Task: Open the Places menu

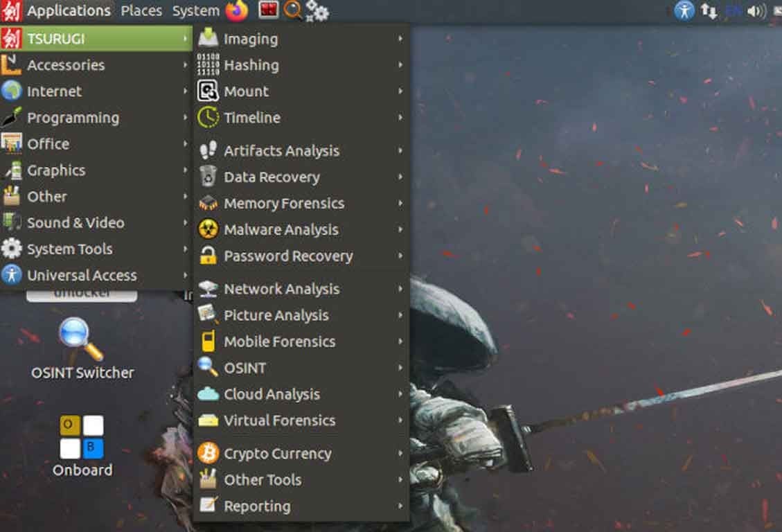Action: tap(141, 11)
